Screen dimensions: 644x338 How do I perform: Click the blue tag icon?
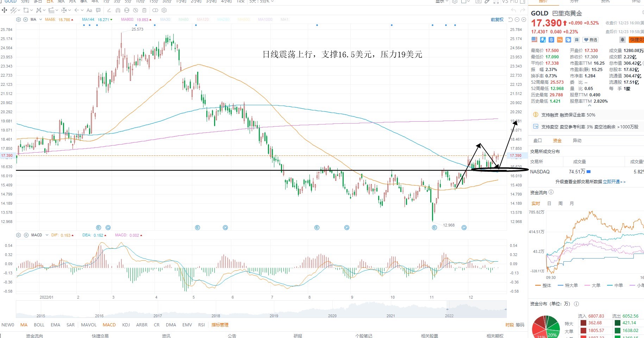click(x=568, y=40)
